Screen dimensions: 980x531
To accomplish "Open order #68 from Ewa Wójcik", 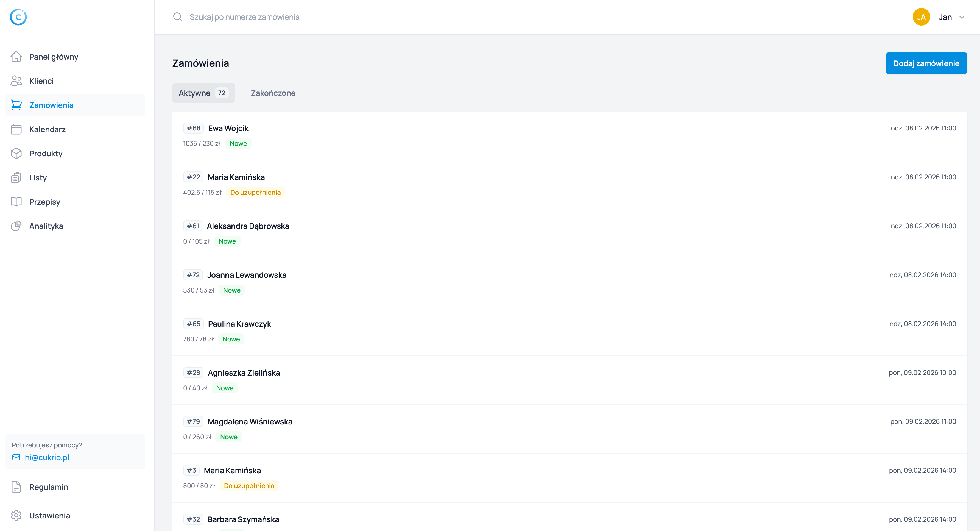I will (x=228, y=128).
